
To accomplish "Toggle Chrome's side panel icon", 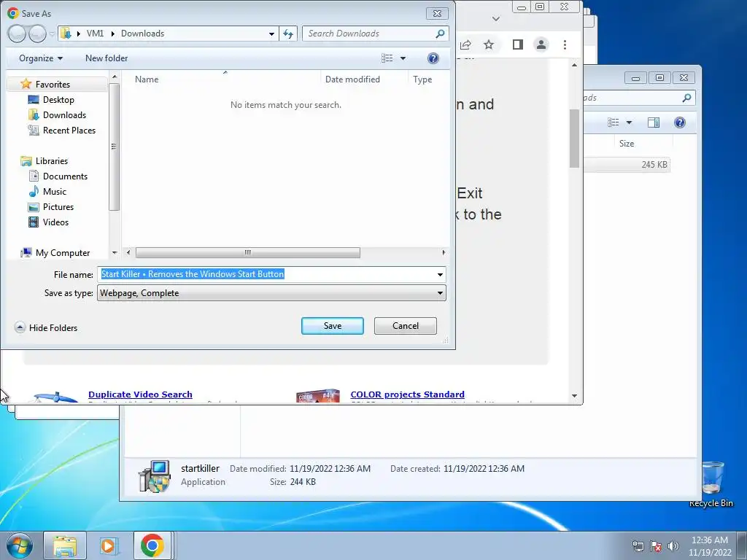I will 517,44.
